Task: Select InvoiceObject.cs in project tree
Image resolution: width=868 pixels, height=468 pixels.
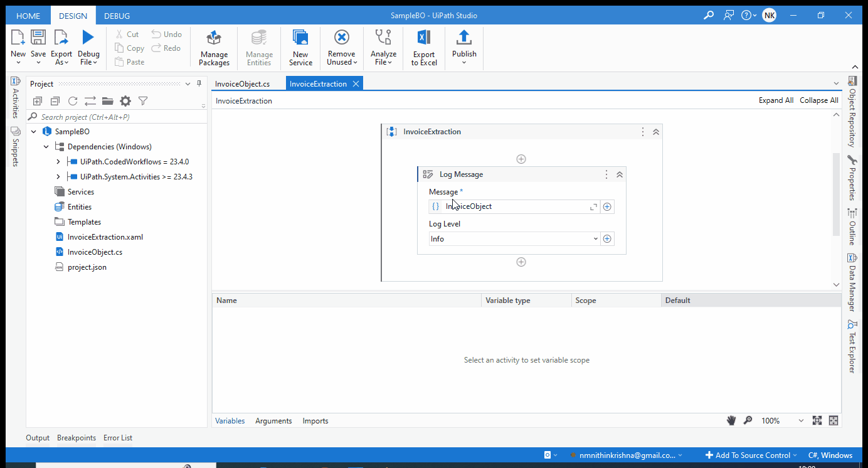Action: 95,252
